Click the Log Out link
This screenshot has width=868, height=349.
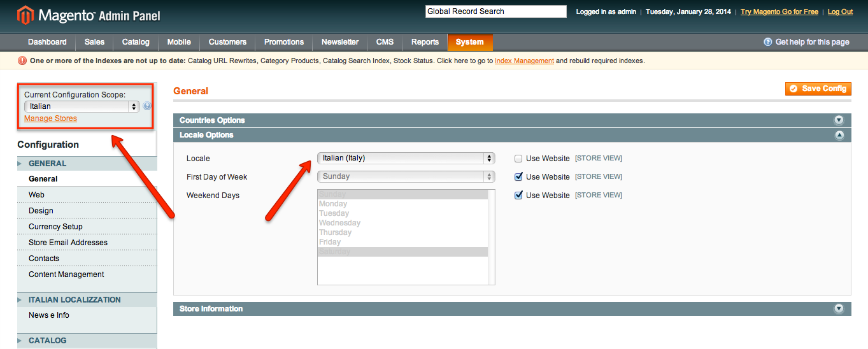pyautogui.click(x=840, y=11)
